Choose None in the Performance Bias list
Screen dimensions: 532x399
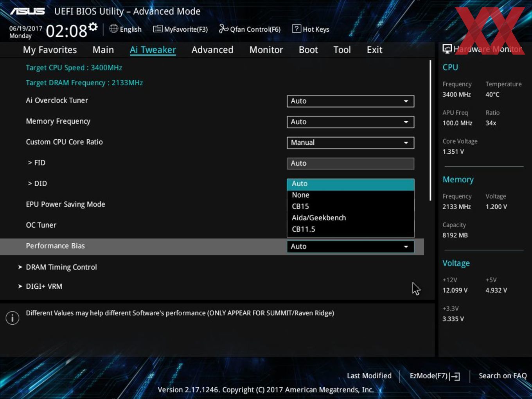point(350,195)
